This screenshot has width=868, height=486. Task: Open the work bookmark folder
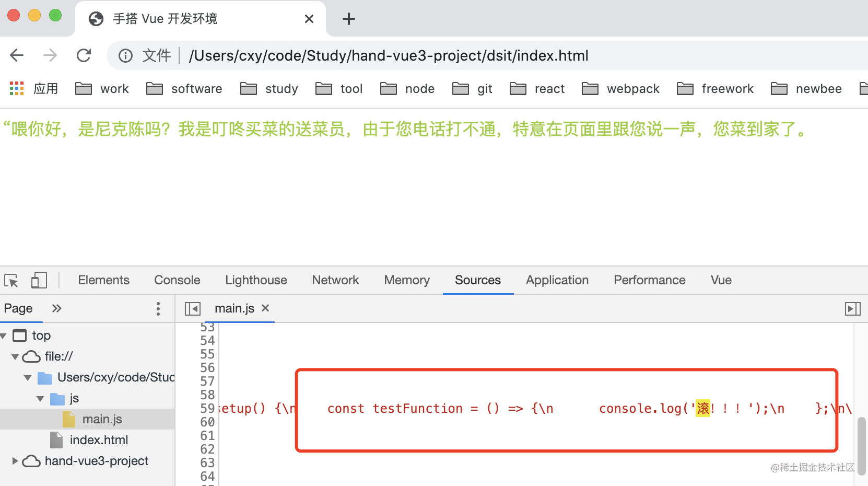pyautogui.click(x=102, y=89)
